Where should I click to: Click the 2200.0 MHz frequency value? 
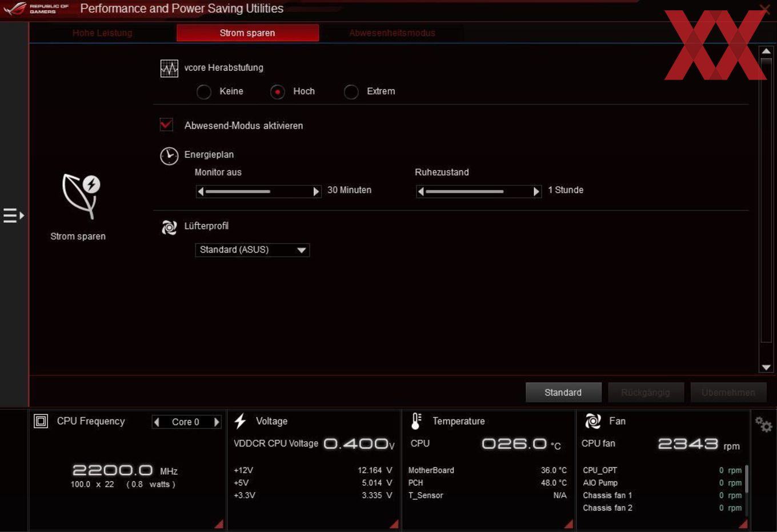click(125, 470)
